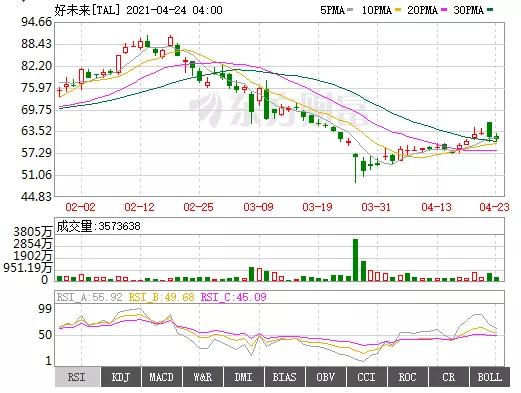Click the 88.43 price axis label
The height and width of the screenshot is (393, 521).
tap(37, 44)
